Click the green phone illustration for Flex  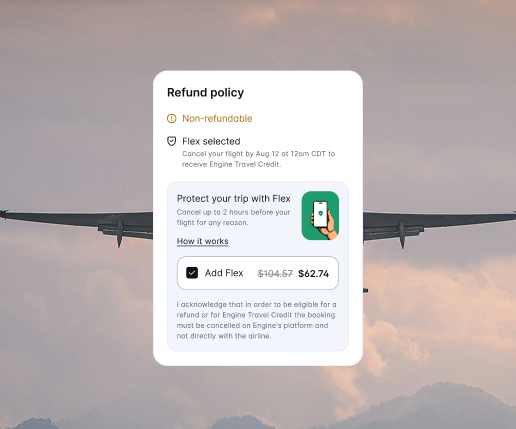click(x=320, y=215)
